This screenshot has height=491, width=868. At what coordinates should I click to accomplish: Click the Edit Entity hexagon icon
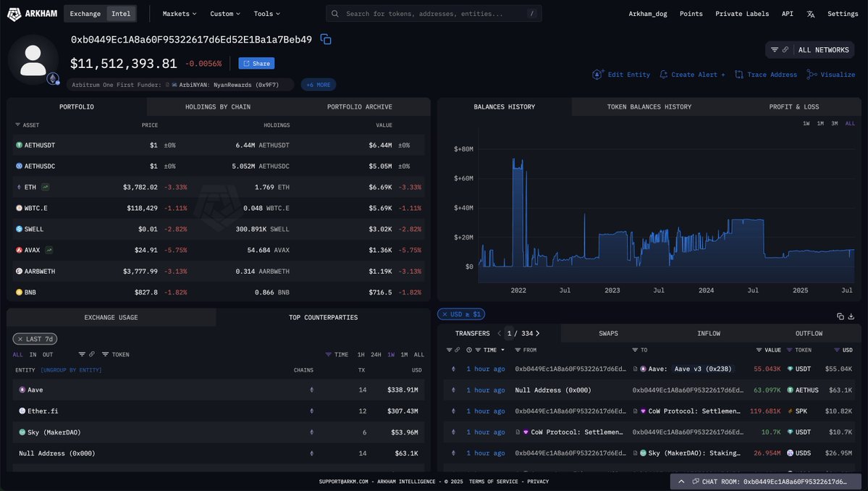pyautogui.click(x=597, y=74)
